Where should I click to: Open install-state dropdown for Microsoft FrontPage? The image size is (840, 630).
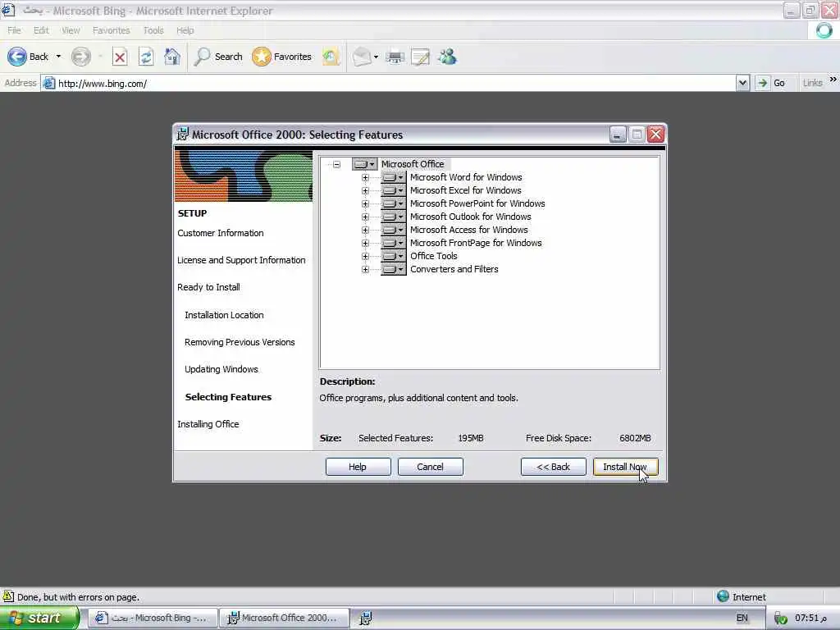pos(394,243)
